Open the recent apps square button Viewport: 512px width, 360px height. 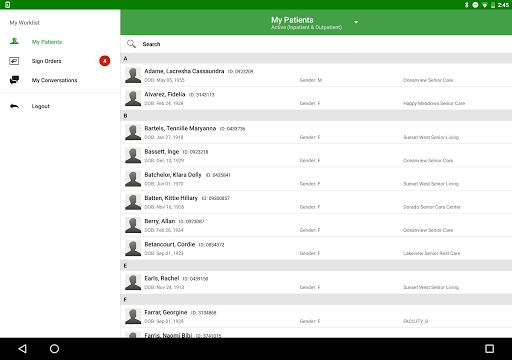click(489, 349)
